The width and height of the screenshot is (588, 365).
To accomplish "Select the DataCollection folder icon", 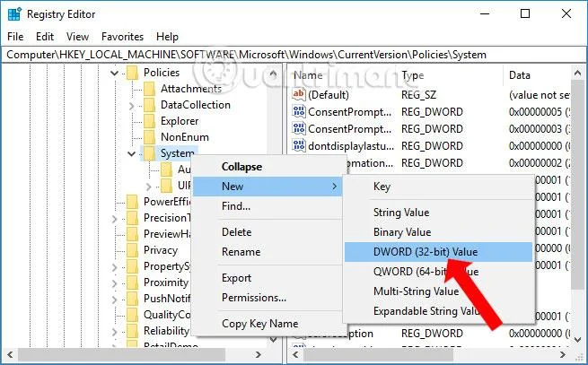I will pos(149,105).
